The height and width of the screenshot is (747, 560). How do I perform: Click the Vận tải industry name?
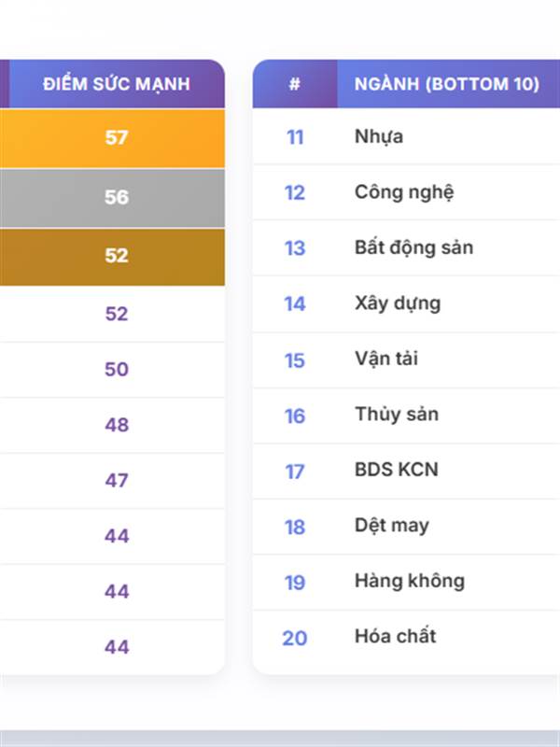(x=386, y=359)
